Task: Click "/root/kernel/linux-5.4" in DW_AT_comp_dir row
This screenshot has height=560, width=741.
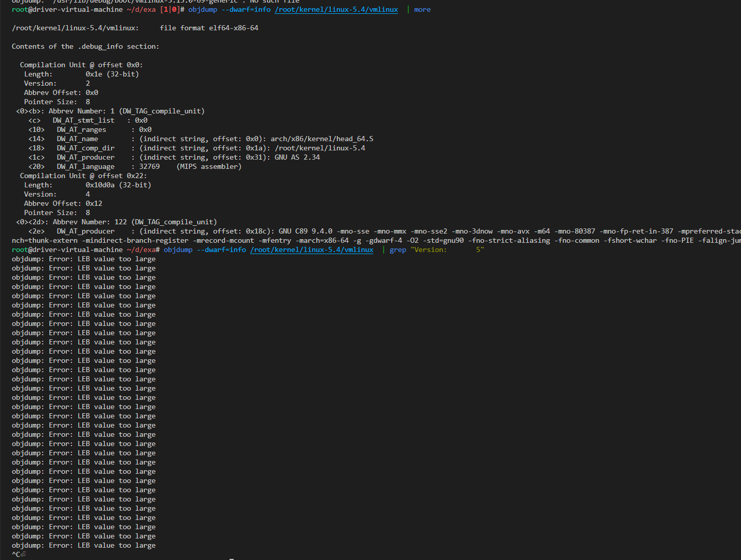Action: [320, 148]
